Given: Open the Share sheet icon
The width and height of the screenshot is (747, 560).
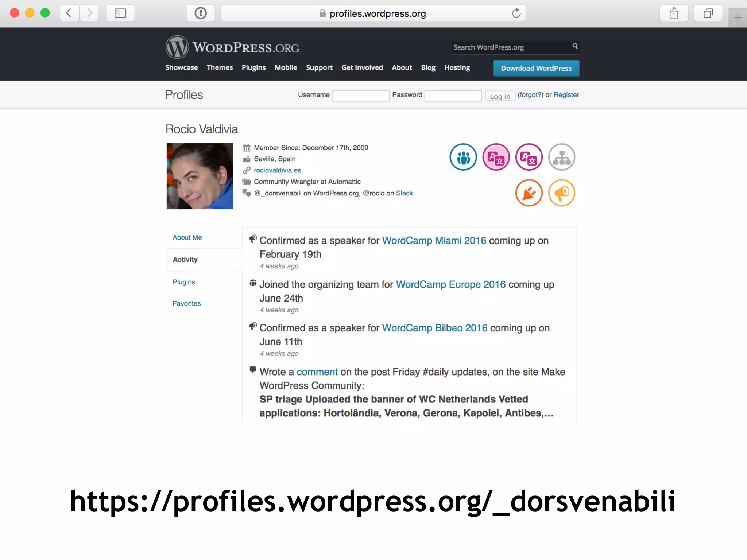Looking at the screenshot, I should (x=674, y=13).
